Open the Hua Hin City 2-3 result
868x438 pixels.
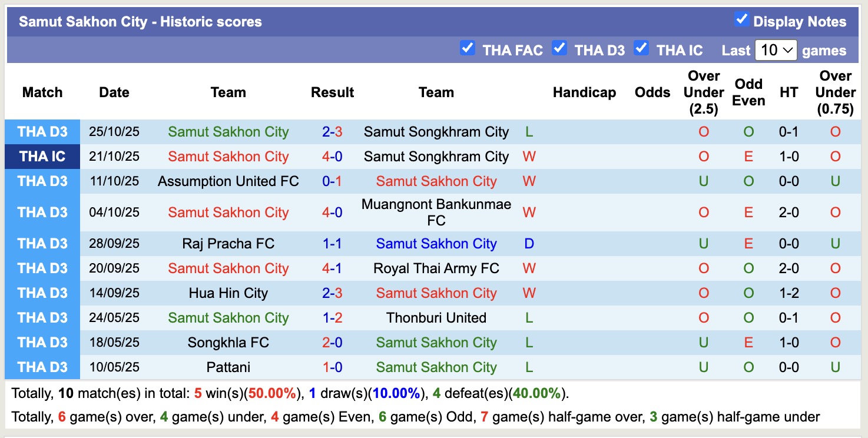(333, 293)
